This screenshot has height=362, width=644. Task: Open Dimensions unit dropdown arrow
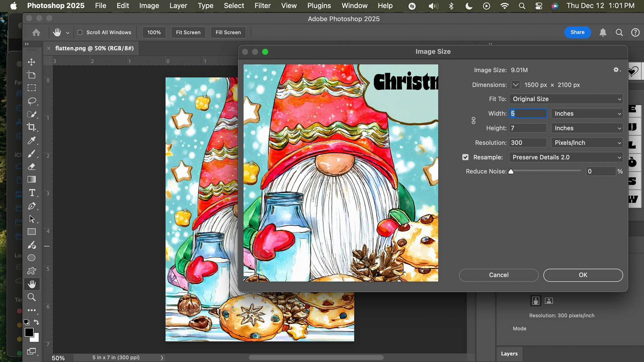point(516,85)
